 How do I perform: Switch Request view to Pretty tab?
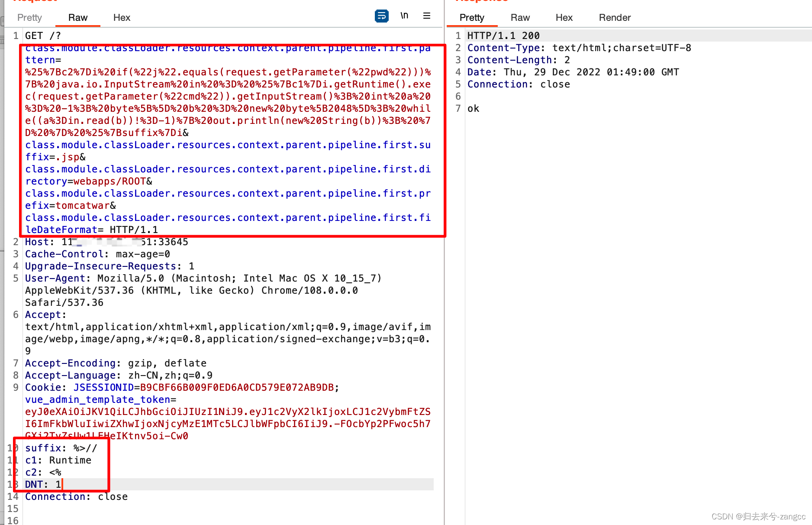point(29,17)
